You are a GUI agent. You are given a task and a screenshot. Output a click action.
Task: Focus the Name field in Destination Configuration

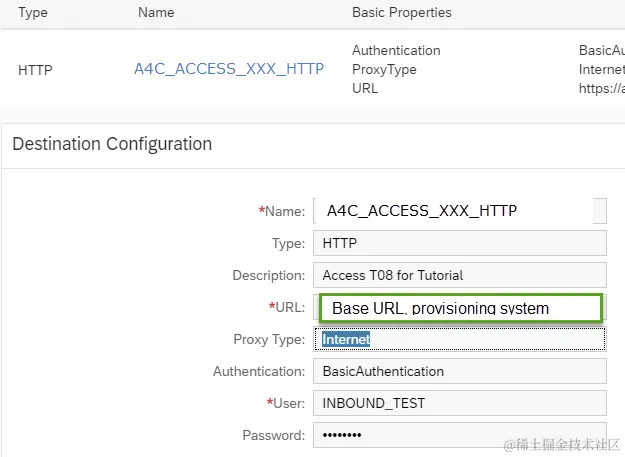coord(459,210)
